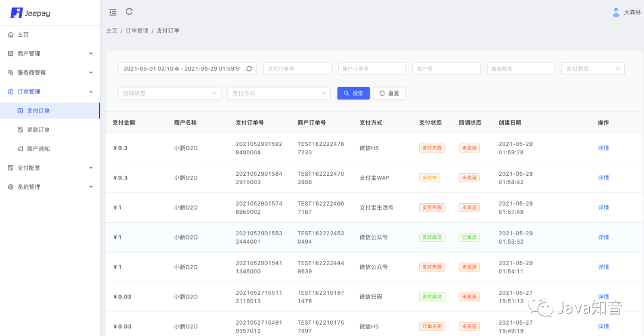Click the 支付订单号 input field
The image size is (644, 336).
[298, 69]
